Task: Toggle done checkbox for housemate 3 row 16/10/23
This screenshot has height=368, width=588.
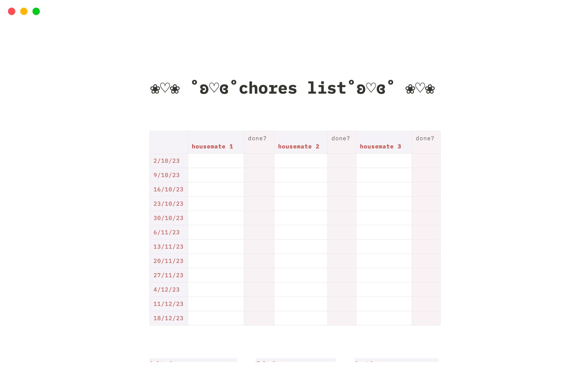Action: [425, 189]
